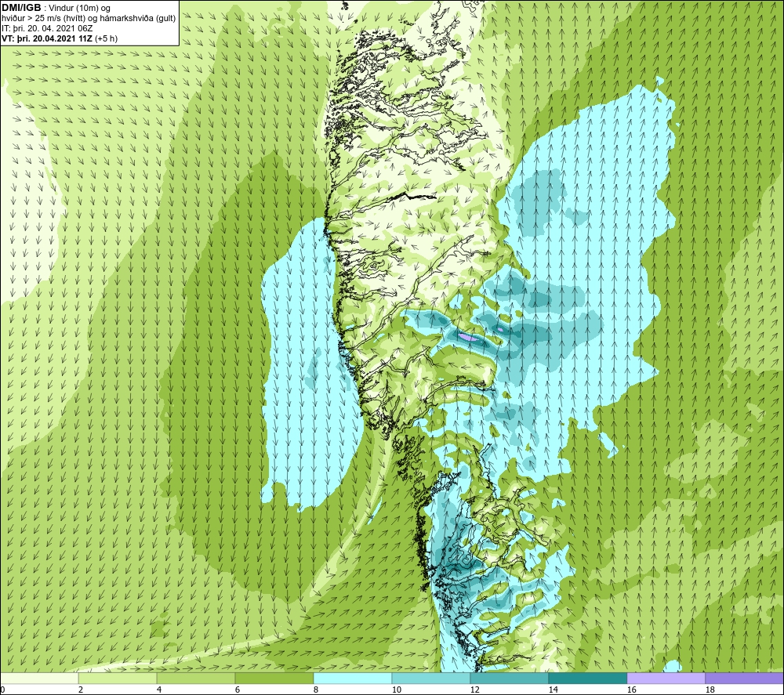The height and width of the screenshot is (695, 784).
Task: Click the legend scale label '18'
Action: point(710,690)
